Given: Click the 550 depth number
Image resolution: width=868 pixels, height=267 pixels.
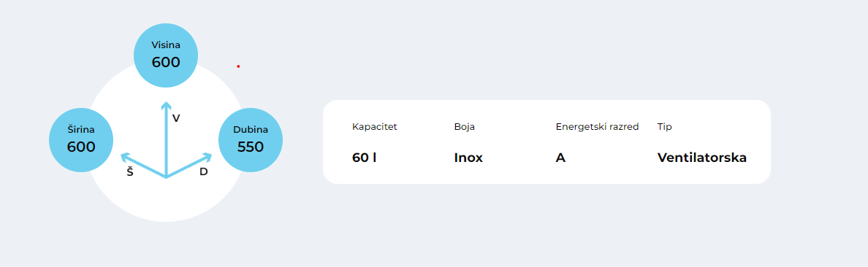Looking at the screenshot, I should [x=251, y=147].
